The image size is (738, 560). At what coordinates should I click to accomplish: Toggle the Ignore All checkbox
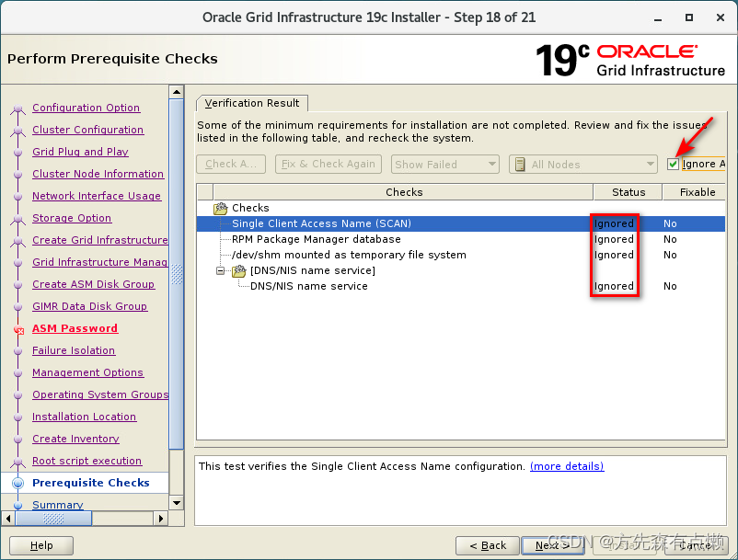[x=673, y=164]
